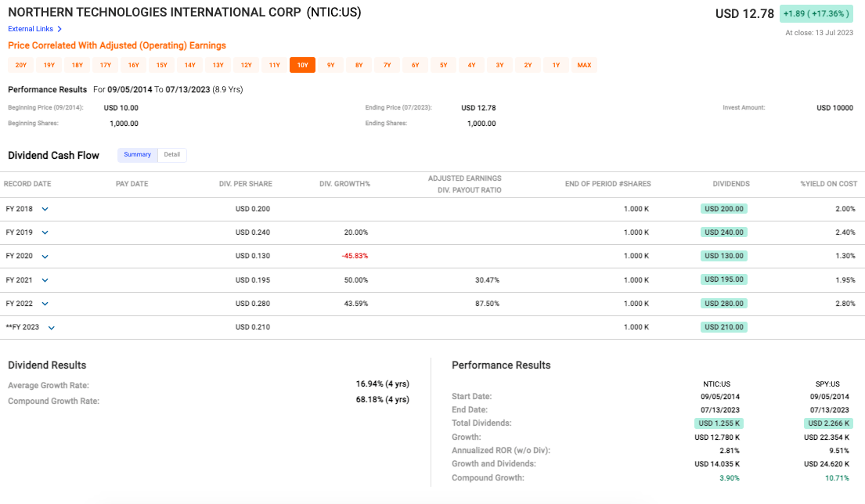Switch to the 4Y range
865x504 pixels.
471,65
